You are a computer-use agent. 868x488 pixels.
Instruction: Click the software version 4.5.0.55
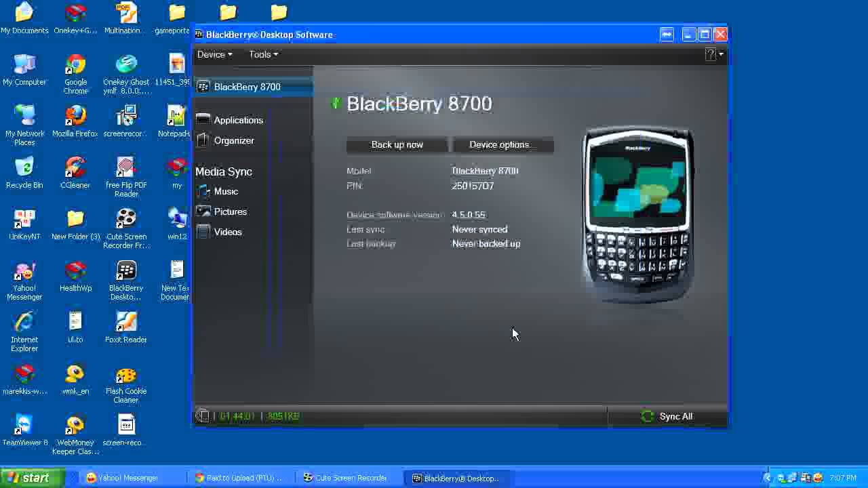469,215
